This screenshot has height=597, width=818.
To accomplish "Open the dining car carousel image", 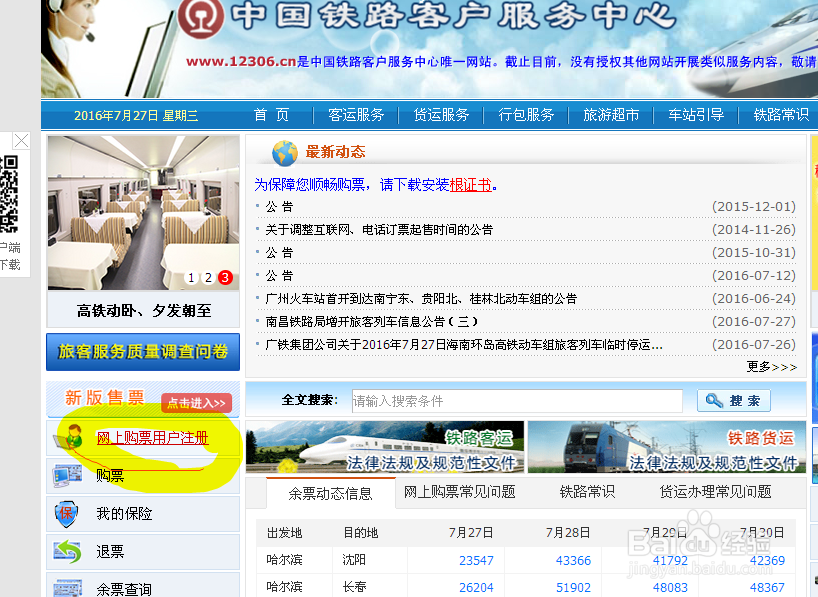I will [143, 213].
